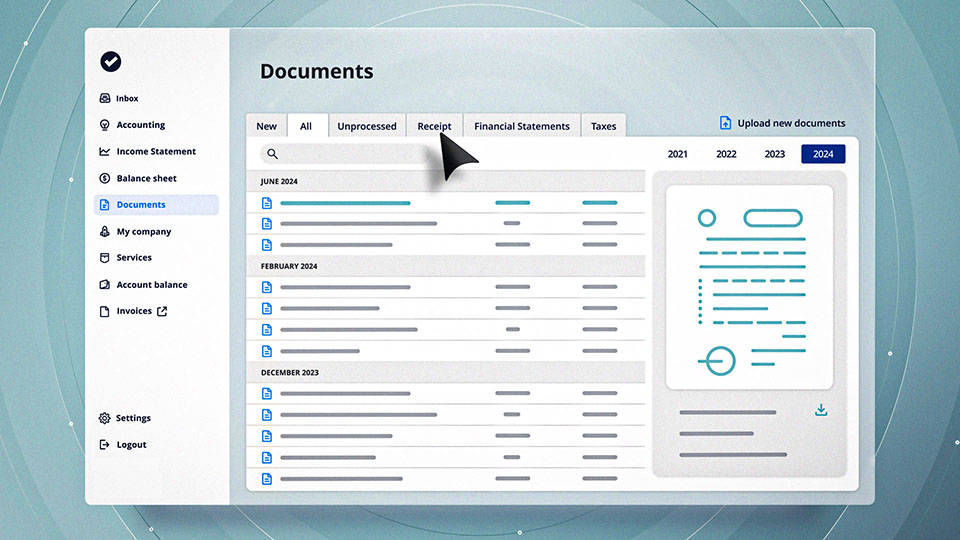Screen dimensions: 960x540
Task: Open Income Statement chart icon
Action: tap(105, 152)
